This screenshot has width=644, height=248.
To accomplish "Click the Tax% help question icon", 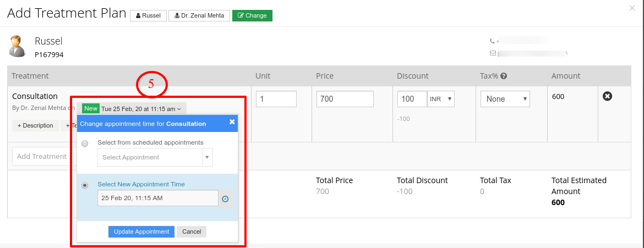I will [504, 76].
